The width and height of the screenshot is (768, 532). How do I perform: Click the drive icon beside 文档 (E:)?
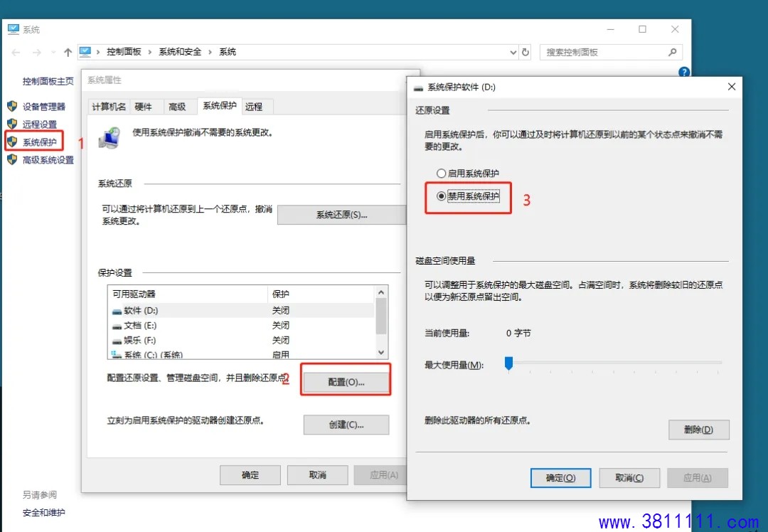coord(117,326)
